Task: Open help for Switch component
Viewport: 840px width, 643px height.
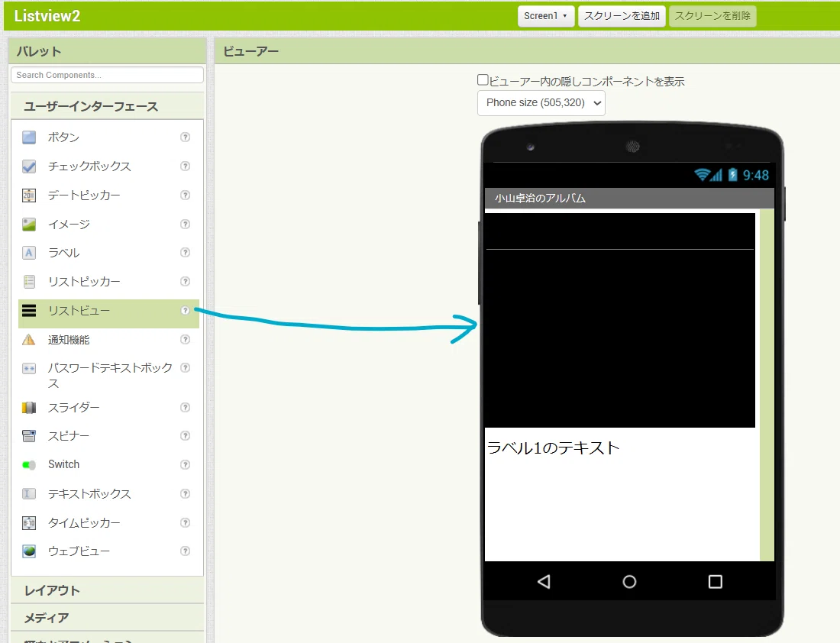Action: click(186, 464)
